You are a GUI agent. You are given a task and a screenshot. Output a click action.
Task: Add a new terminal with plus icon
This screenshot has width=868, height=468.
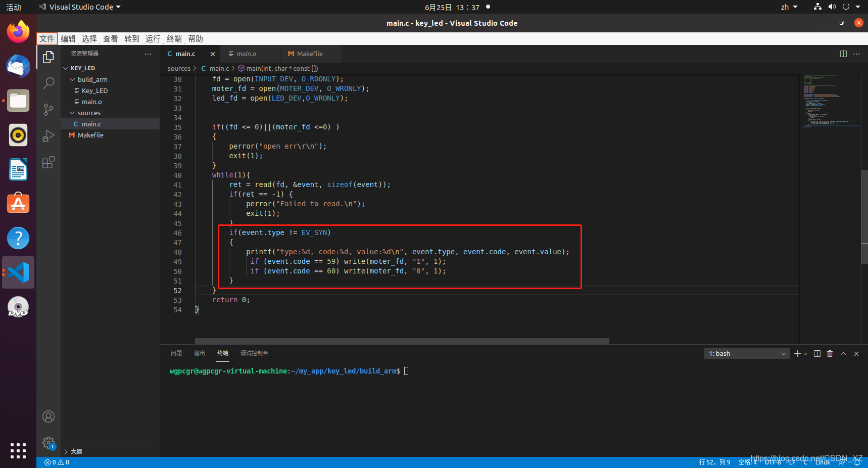coord(797,354)
